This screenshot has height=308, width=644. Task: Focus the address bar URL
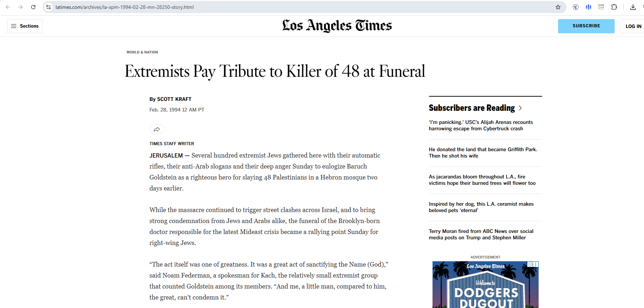tap(124, 7)
